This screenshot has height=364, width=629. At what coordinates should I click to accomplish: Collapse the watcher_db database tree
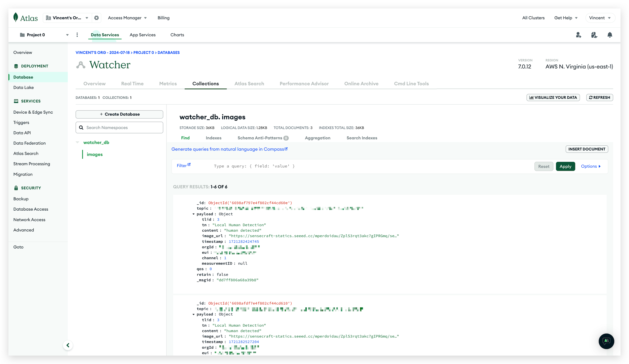point(77,142)
